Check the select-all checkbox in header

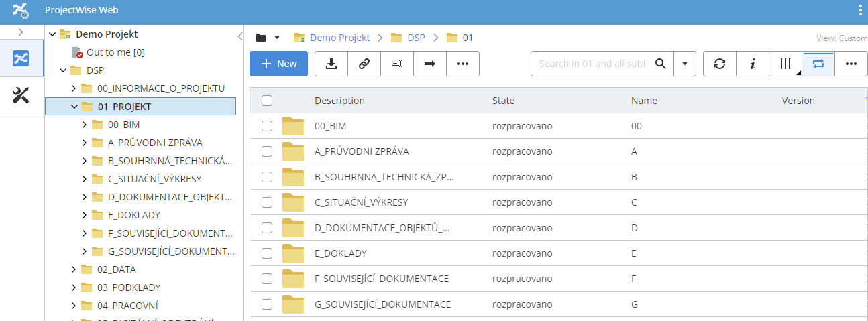267,101
